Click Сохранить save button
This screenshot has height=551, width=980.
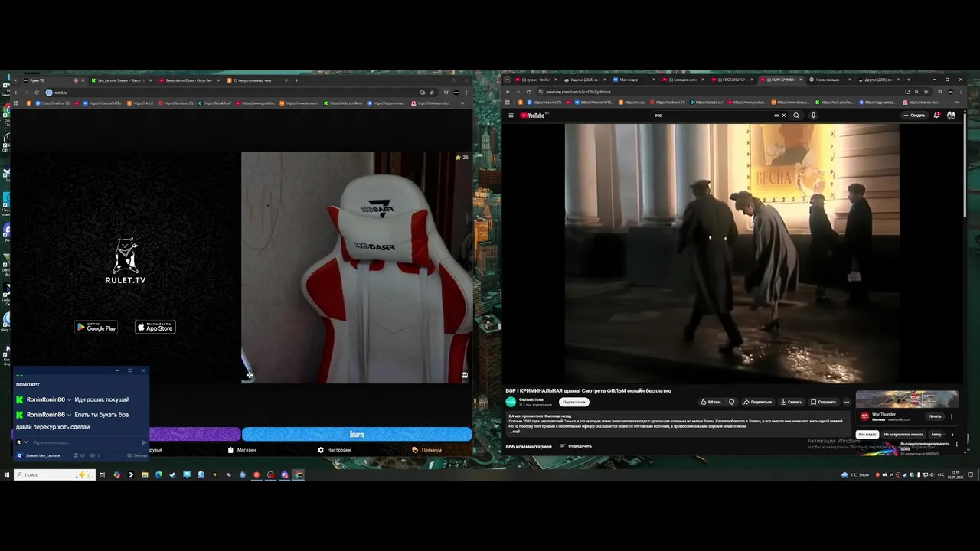824,402
